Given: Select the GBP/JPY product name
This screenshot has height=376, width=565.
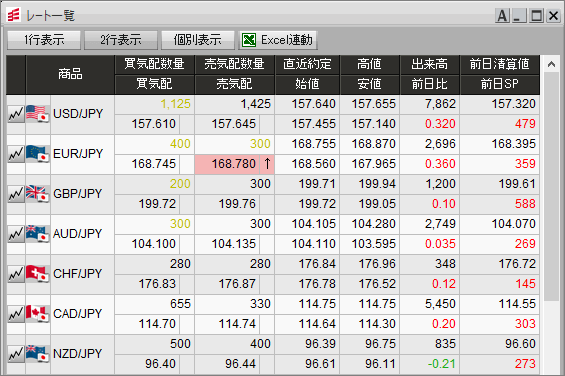Looking at the screenshot, I should click(77, 194).
